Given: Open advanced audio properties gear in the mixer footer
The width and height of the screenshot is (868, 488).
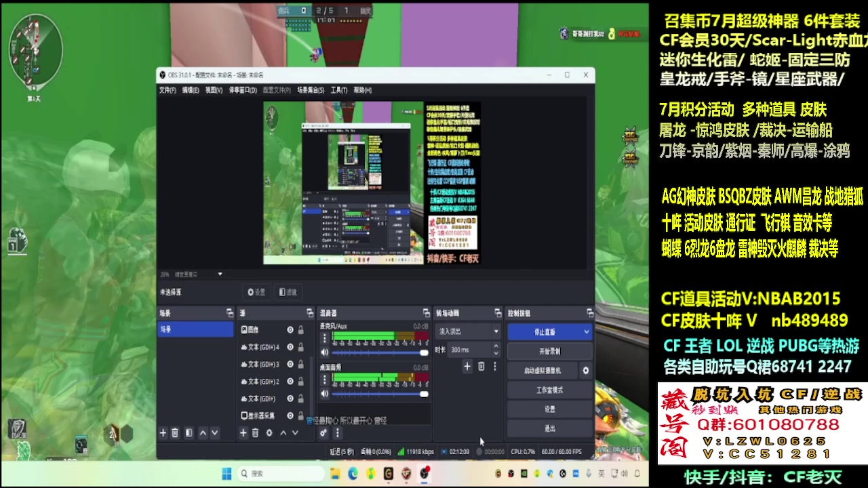Looking at the screenshot, I should (x=324, y=432).
